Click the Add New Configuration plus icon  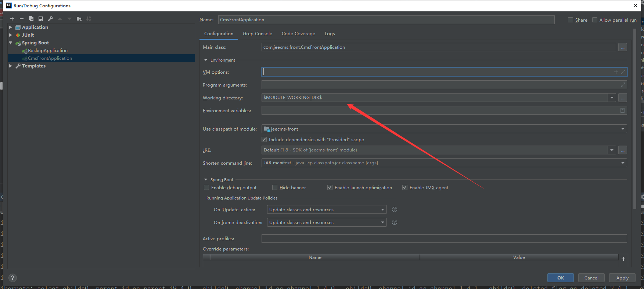coord(12,19)
